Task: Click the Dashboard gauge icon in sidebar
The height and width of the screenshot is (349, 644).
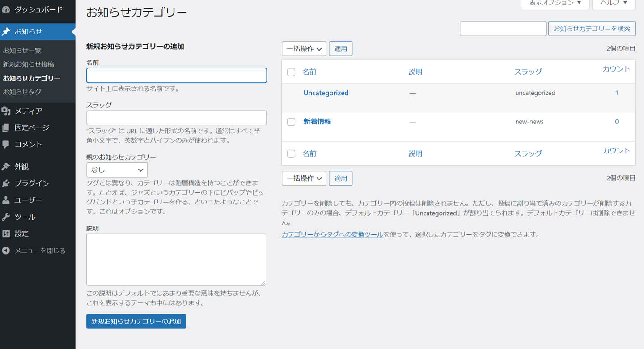Action: coord(6,9)
